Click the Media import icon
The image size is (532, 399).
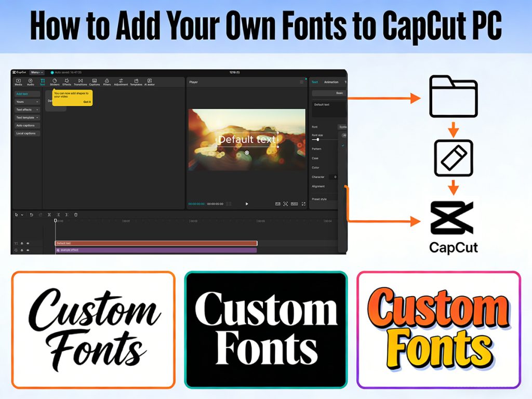(x=19, y=82)
